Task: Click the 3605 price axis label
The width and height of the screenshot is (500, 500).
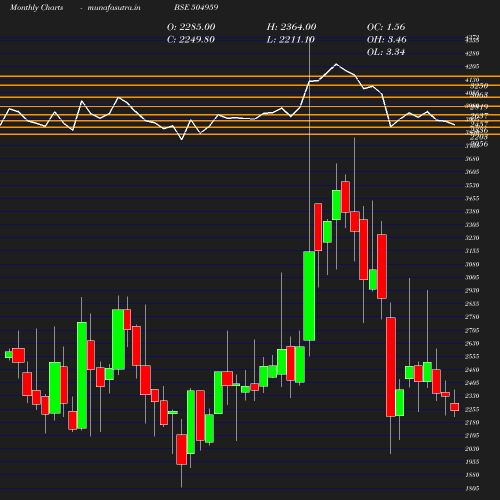Action: [472, 172]
